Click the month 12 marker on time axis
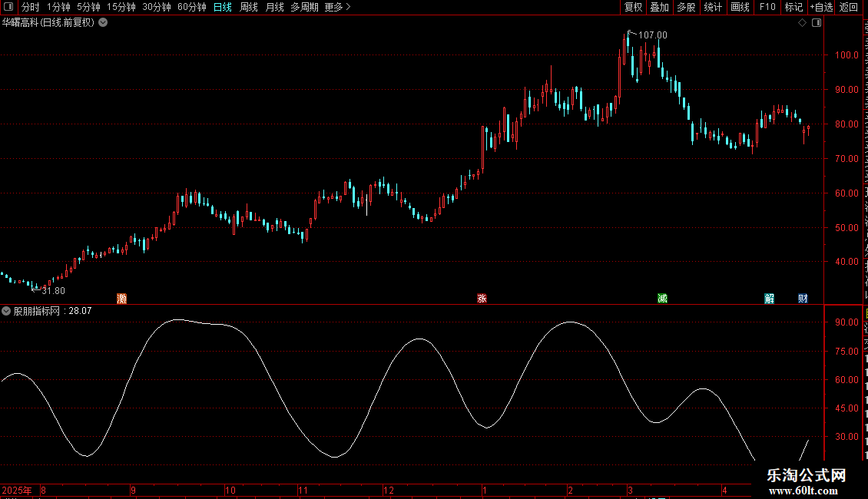 [389, 490]
